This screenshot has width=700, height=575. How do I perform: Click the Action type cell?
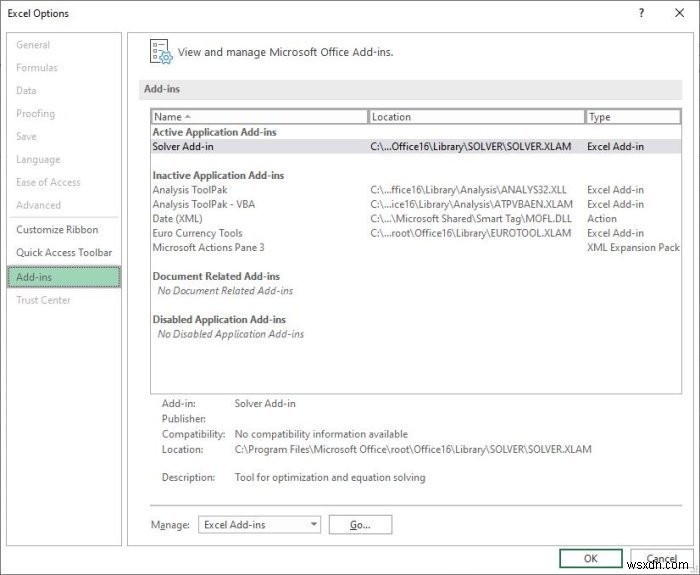[x=602, y=218]
